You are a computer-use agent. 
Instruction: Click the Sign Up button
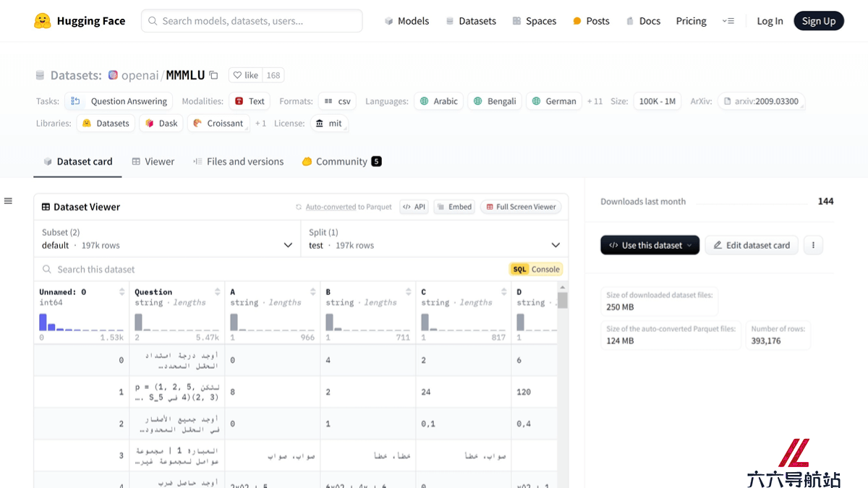click(x=819, y=21)
